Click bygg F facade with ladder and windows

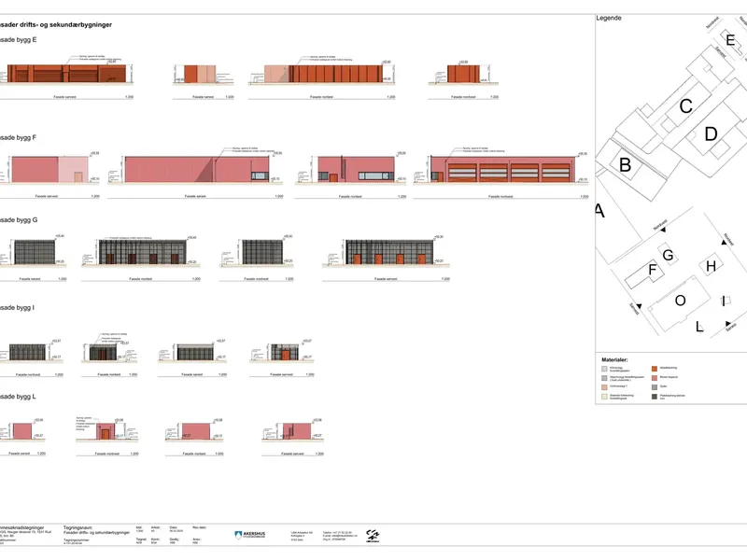pos(356,169)
